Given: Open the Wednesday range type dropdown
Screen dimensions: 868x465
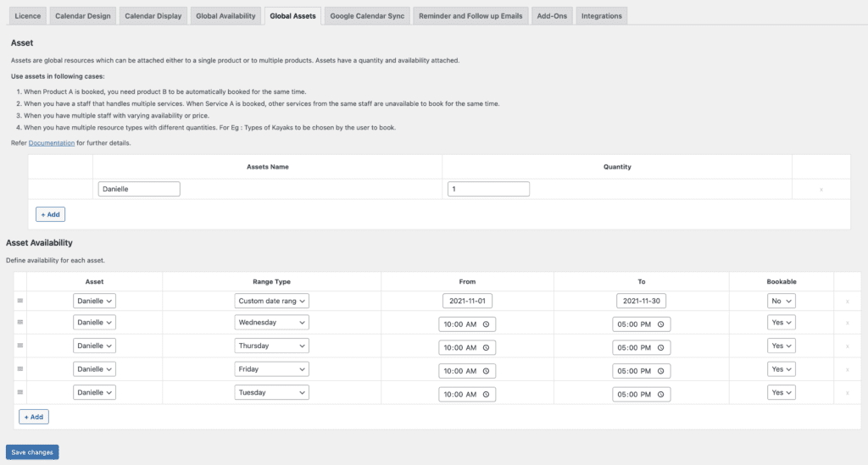Looking at the screenshot, I should pyautogui.click(x=271, y=323).
